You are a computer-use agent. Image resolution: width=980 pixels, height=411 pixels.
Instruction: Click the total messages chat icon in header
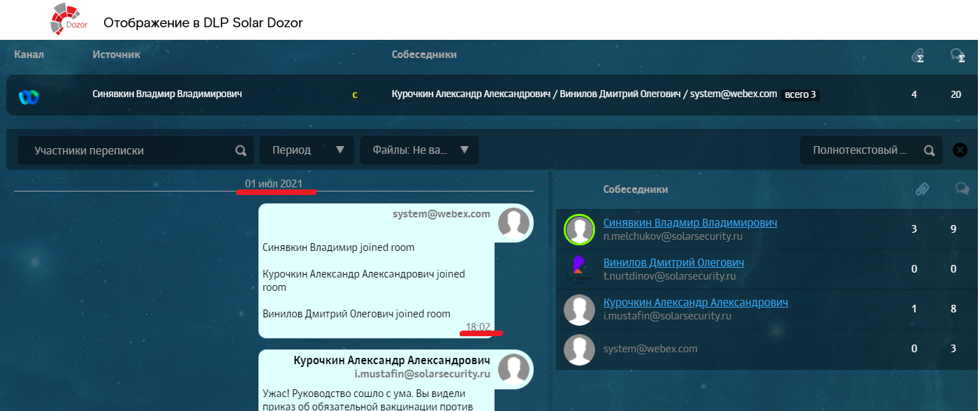[958, 55]
